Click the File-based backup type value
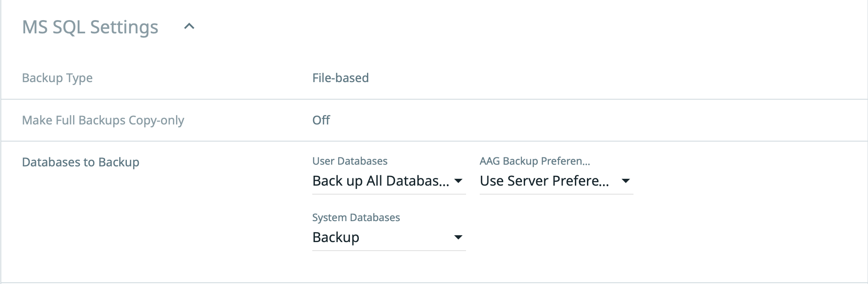This screenshot has width=868, height=284. [x=340, y=78]
